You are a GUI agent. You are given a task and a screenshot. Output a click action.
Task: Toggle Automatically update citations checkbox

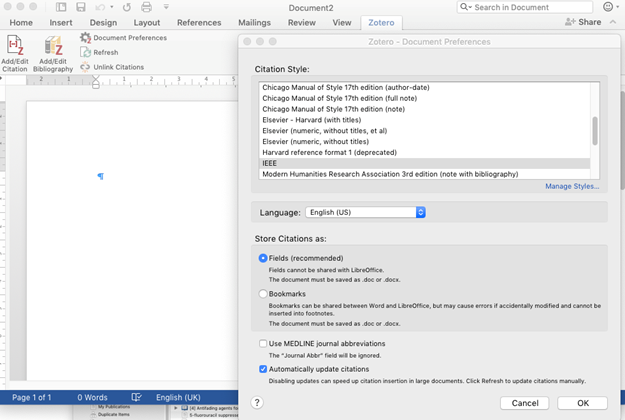tap(263, 369)
